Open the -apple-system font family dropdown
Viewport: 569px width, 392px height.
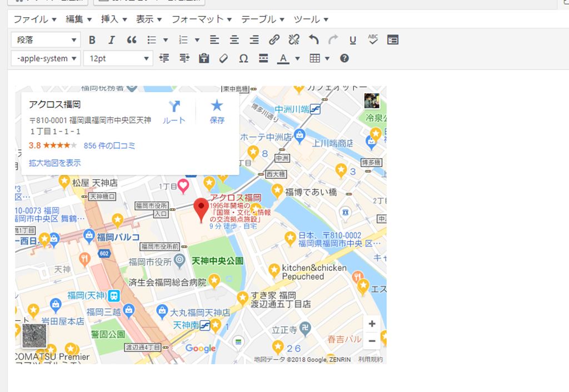click(46, 58)
